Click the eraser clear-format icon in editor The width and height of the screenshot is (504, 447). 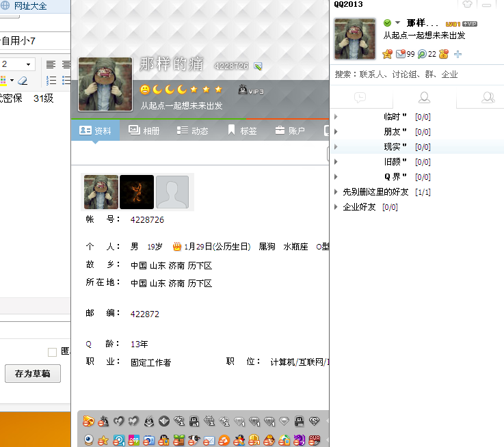(23, 81)
